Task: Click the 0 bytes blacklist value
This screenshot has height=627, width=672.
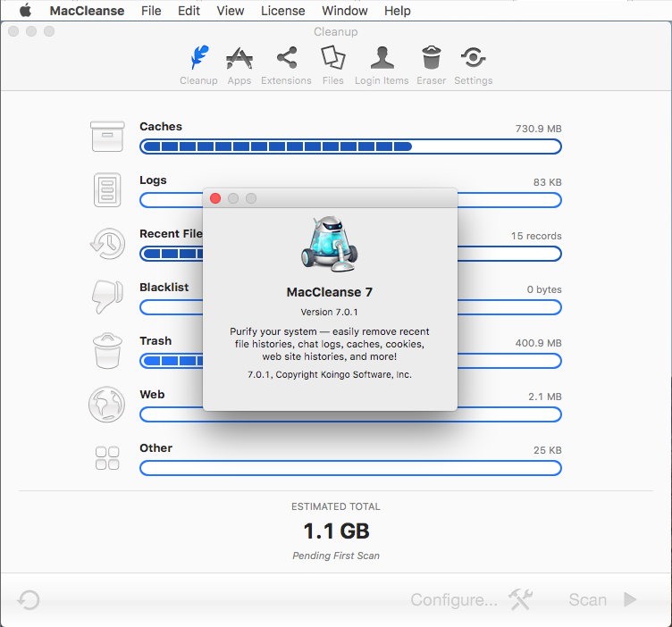Action: pyautogui.click(x=544, y=289)
